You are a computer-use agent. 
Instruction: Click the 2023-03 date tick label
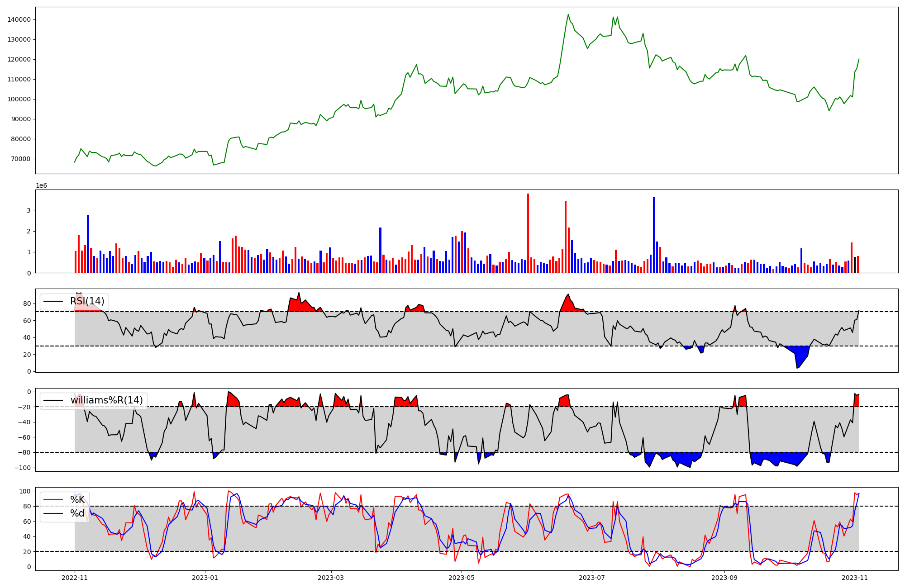coord(331,578)
